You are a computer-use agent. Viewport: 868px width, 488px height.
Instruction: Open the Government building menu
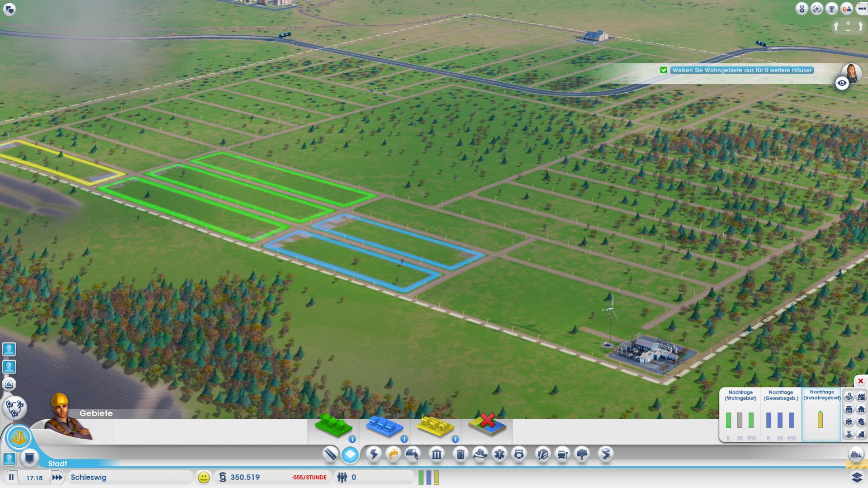(436, 454)
